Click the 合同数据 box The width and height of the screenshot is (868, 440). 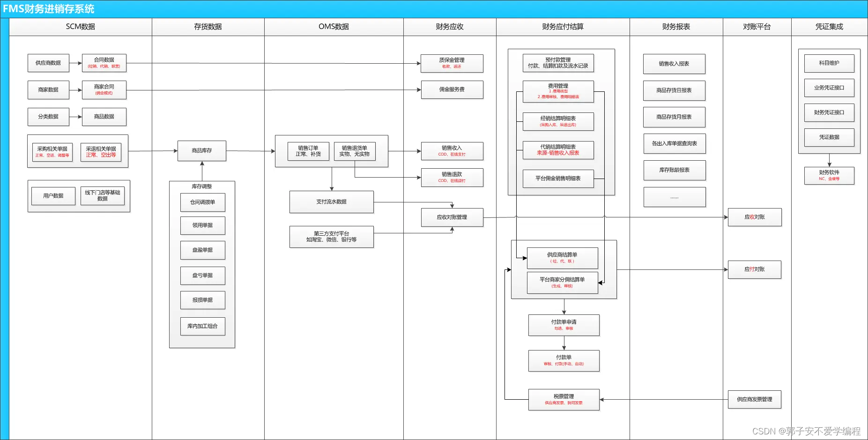(x=104, y=63)
